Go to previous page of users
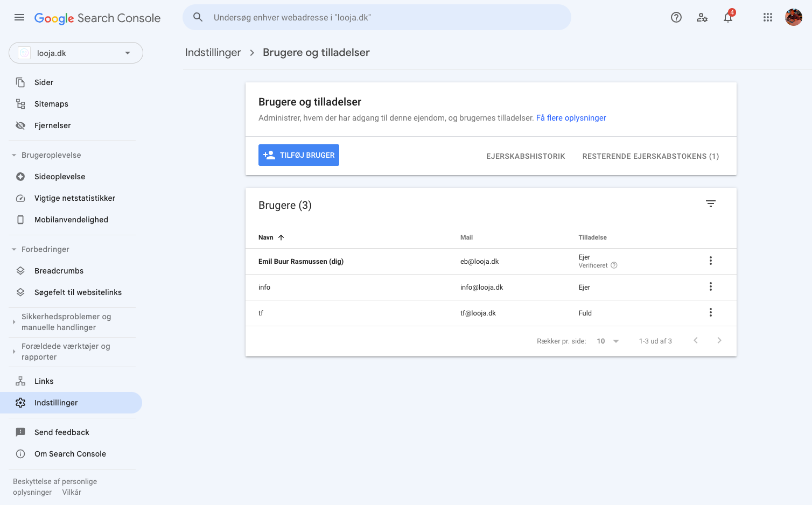Viewport: 812px width, 505px height. pyautogui.click(x=696, y=340)
